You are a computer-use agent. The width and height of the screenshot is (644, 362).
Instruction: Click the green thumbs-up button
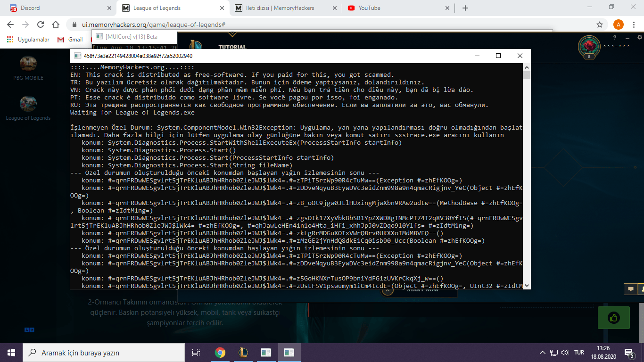coord(613,318)
